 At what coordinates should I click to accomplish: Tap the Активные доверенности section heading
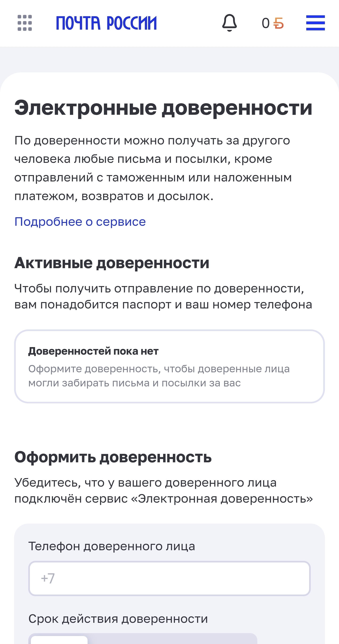click(x=112, y=263)
